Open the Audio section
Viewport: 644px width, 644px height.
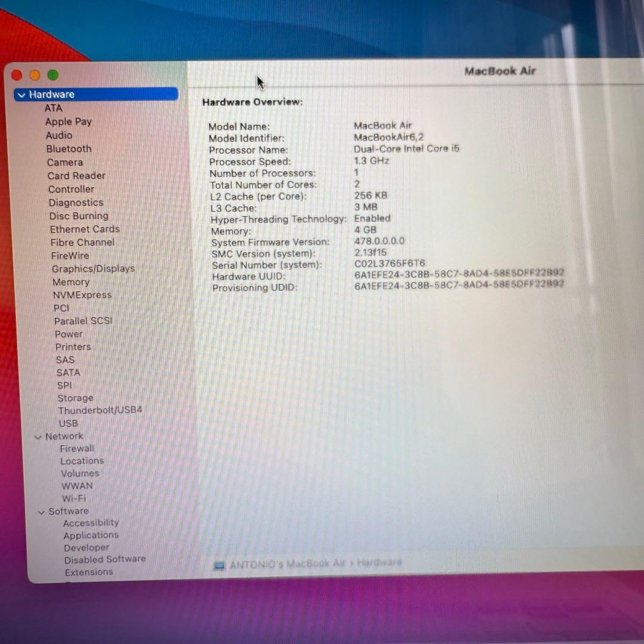click(x=59, y=135)
